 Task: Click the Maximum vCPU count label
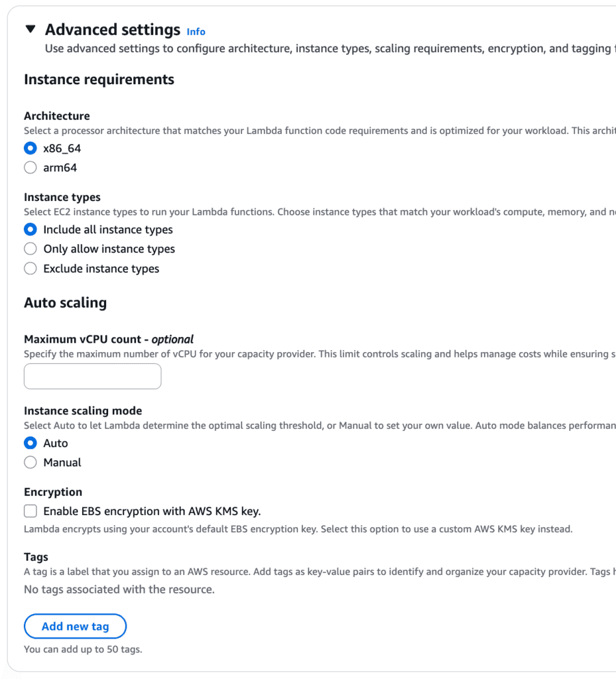[x=109, y=339]
